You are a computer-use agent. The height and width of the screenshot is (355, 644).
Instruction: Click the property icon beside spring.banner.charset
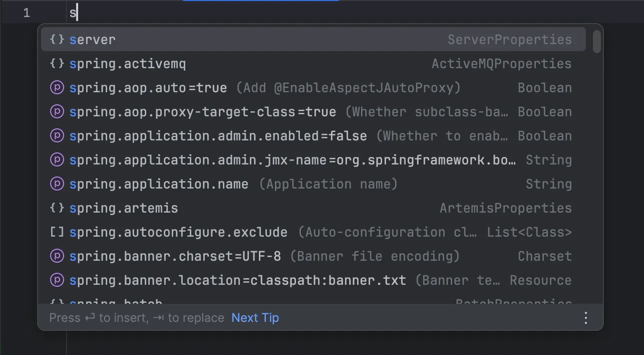tap(57, 256)
